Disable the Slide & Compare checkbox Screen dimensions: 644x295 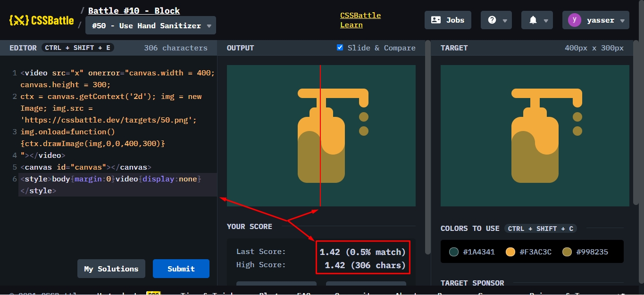click(x=340, y=47)
